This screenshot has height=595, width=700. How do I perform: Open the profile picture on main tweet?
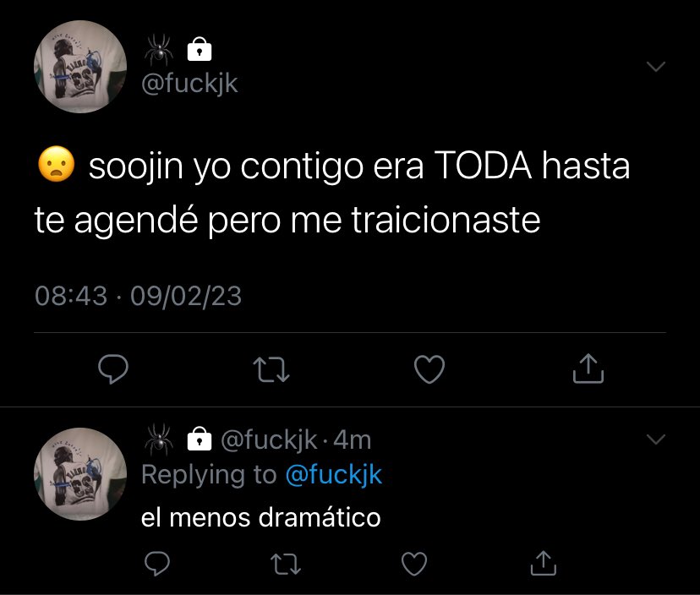(x=80, y=67)
